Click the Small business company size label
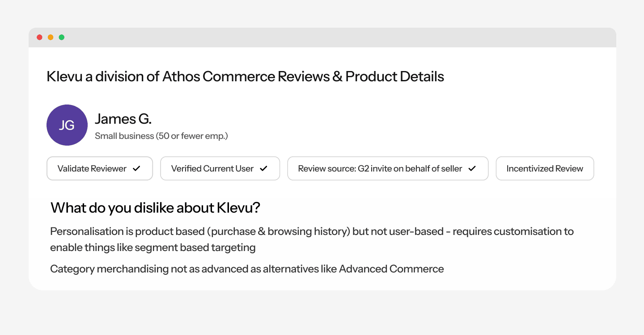The width and height of the screenshot is (644, 335). 161,136
